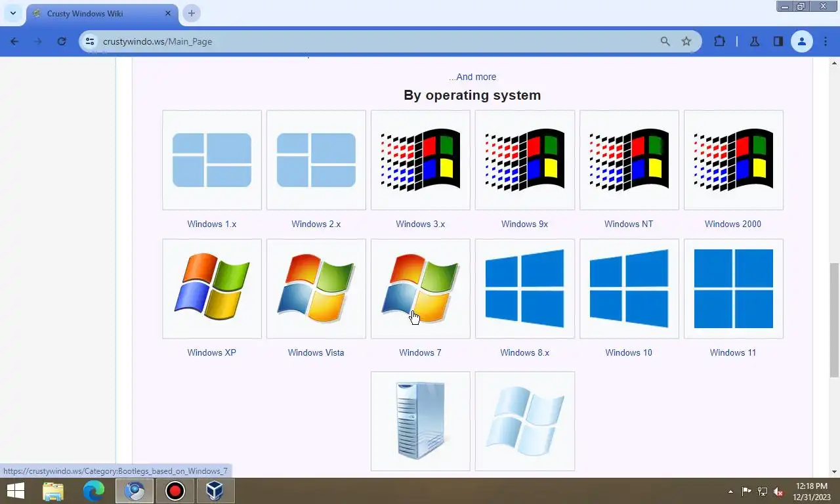Open the Windows 2.x logo thumbnail

tap(316, 160)
